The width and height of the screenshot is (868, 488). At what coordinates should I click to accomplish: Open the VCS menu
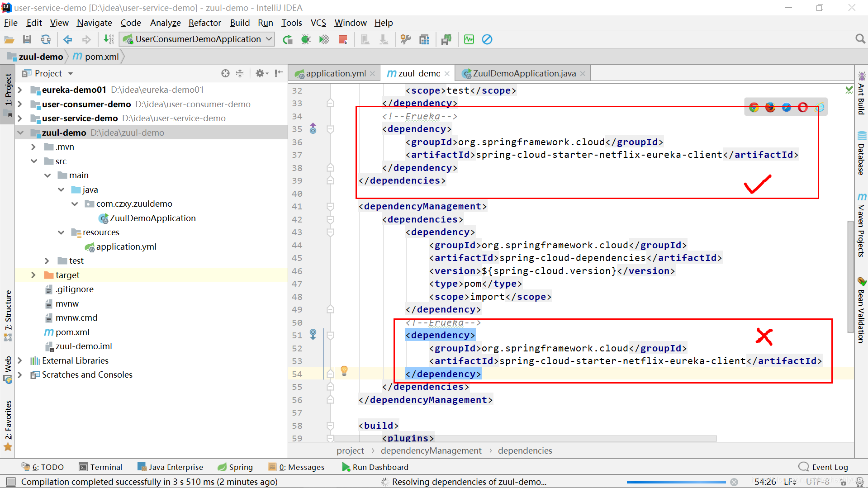click(x=318, y=23)
